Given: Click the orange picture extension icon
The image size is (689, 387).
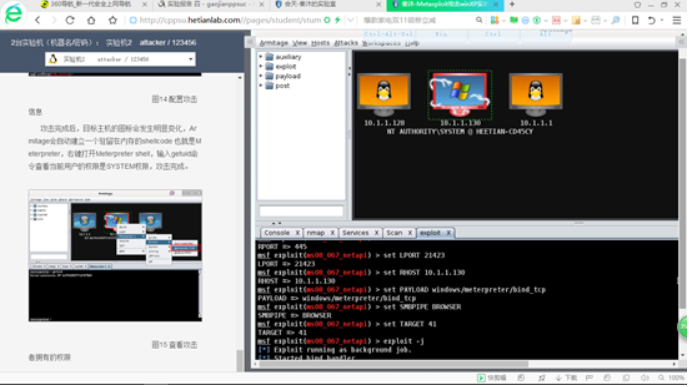Looking at the screenshot, I should (x=576, y=20).
